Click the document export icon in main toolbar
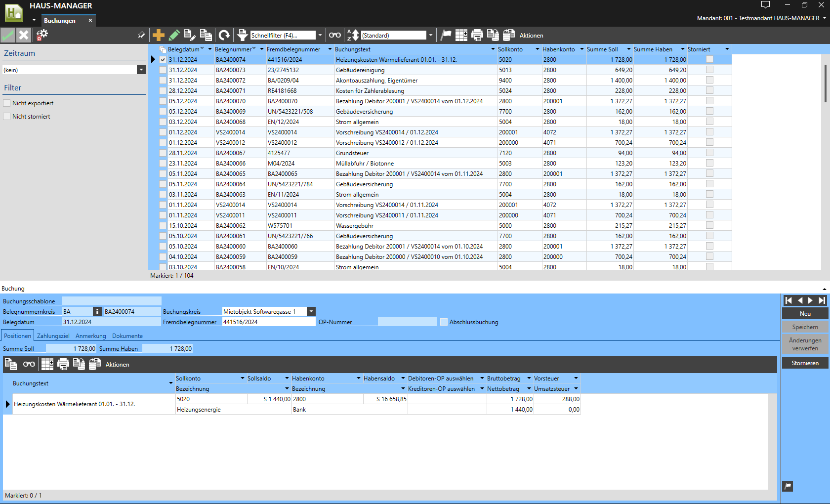The image size is (830, 504). click(493, 35)
